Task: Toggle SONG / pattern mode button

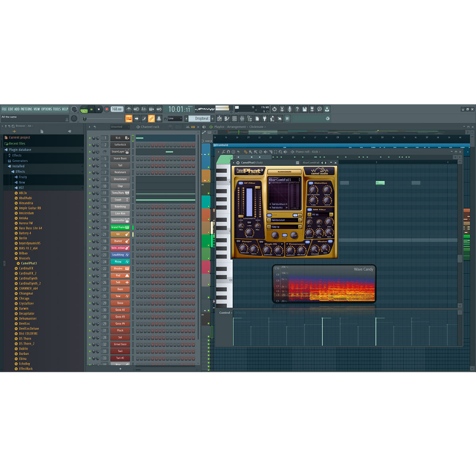Action: (84, 110)
